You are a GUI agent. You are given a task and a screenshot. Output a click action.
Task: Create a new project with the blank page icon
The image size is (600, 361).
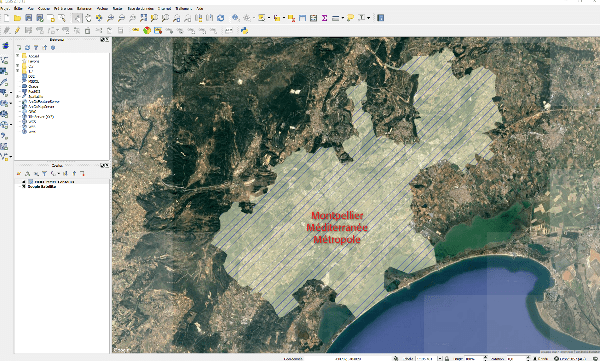[x=7, y=18]
